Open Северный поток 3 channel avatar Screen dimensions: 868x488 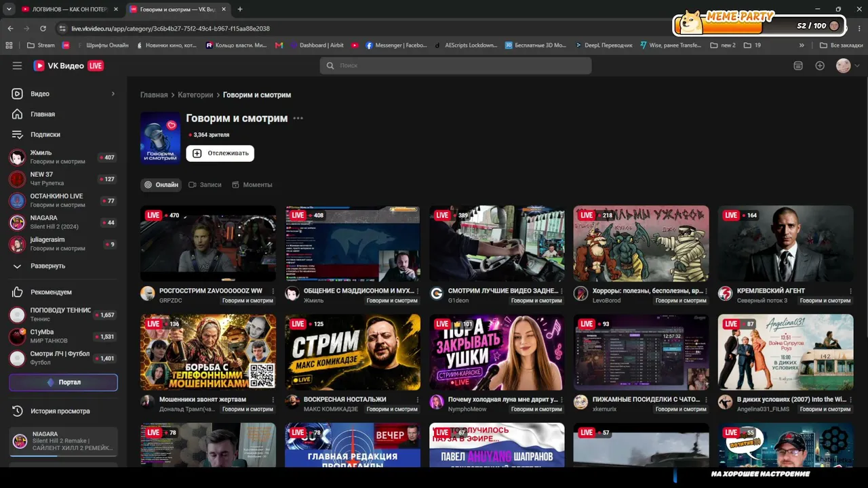pos(726,293)
